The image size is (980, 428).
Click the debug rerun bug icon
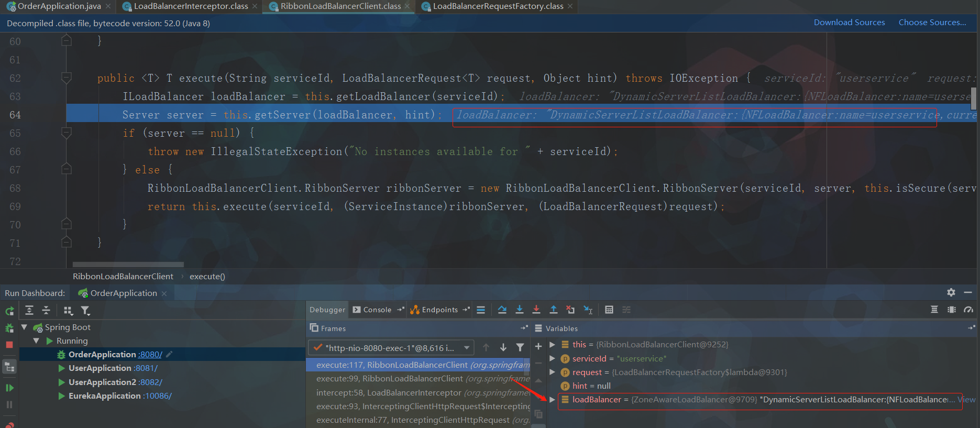coord(9,328)
